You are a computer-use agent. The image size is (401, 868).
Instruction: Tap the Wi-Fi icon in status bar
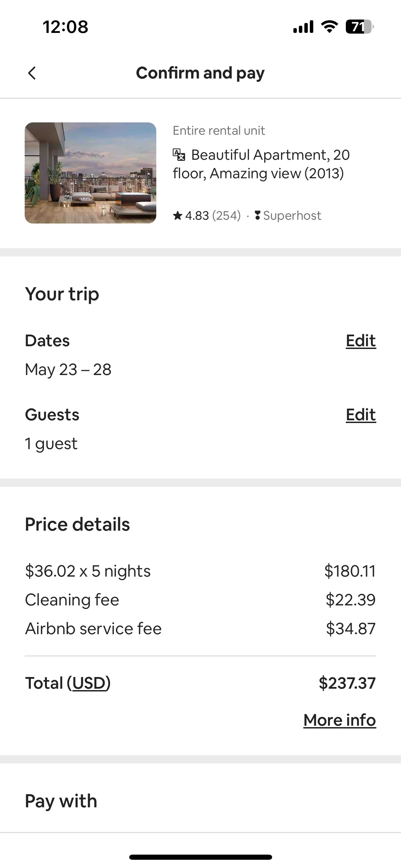click(x=329, y=27)
